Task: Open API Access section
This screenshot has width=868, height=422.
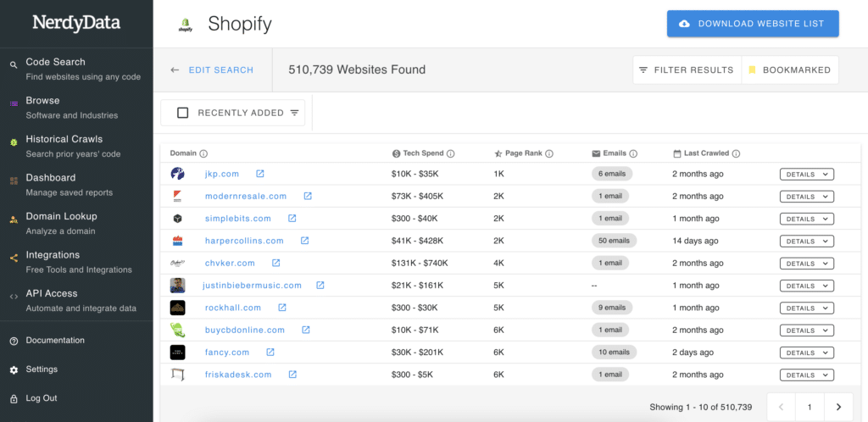Action: (x=76, y=300)
